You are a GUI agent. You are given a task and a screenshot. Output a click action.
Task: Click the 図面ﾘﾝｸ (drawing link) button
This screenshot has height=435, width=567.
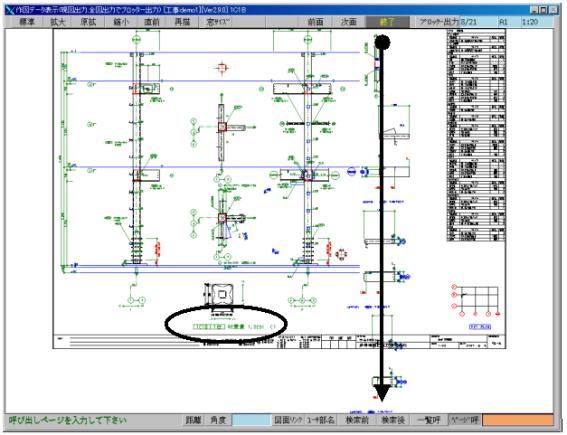(288, 420)
